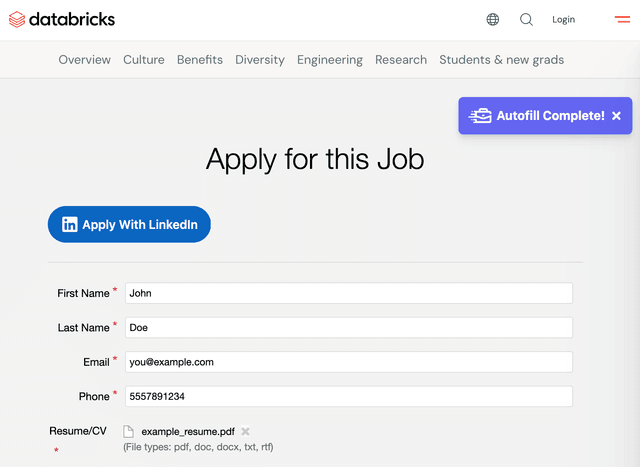Click the Login link
Image resolution: width=640 pixels, height=467 pixels.
click(x=563, y=19)
